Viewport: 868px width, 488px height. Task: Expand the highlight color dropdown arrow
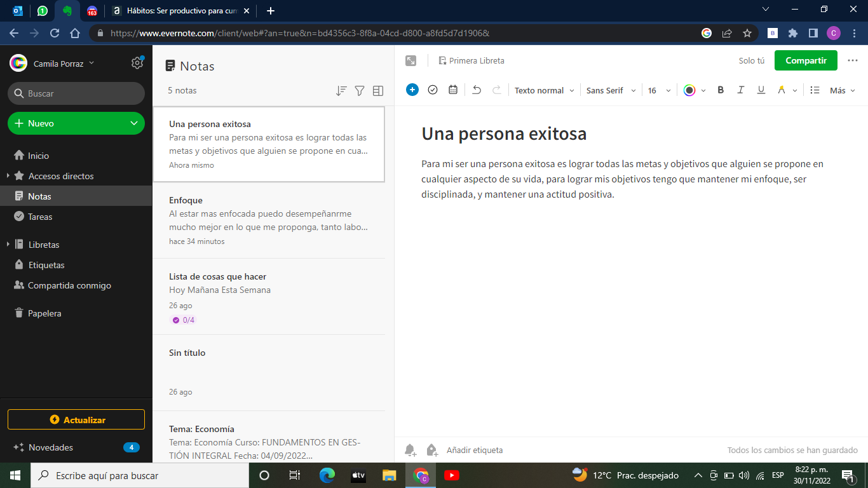[795, 91]
